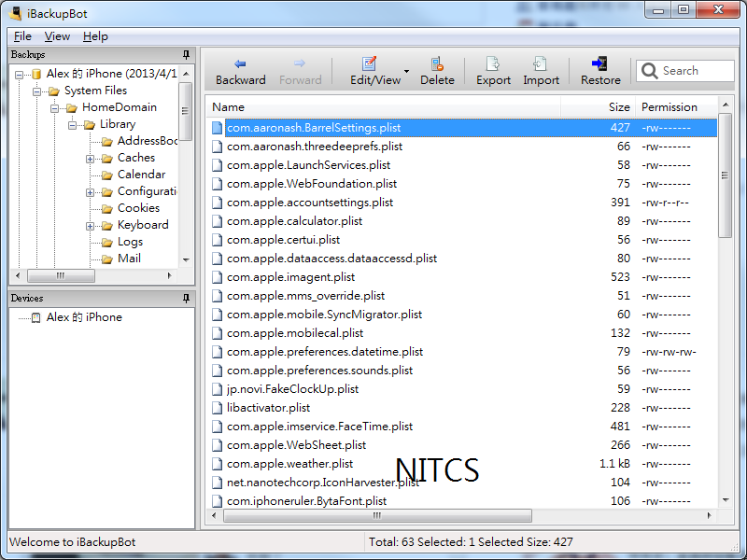747x560 pixels.
Task: Expand the Keyboard folder node
Action: coord(90,226)
